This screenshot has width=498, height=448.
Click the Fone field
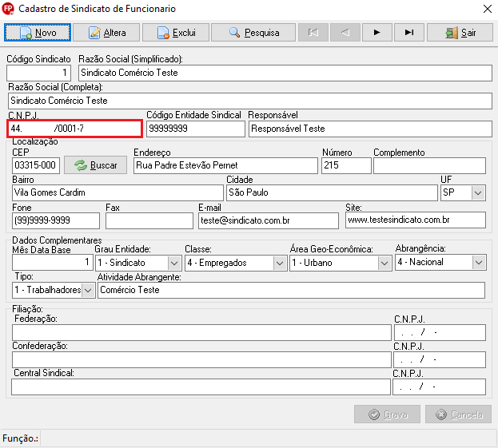click(56, 220)
